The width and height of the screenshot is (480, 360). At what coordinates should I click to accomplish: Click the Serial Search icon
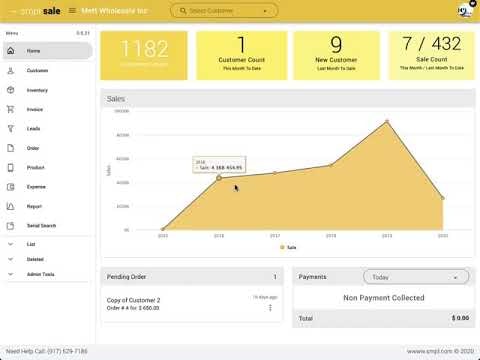tap(11, 226)
